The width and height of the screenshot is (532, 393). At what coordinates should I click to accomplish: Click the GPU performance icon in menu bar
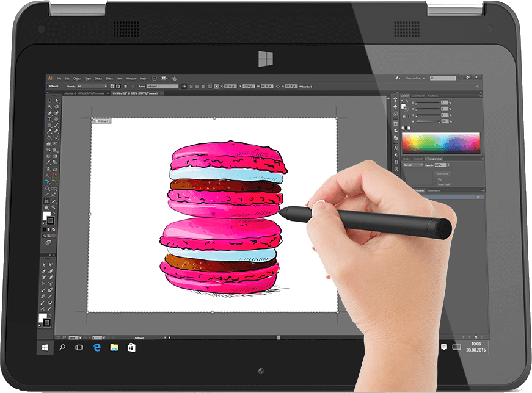coord(173,79)
